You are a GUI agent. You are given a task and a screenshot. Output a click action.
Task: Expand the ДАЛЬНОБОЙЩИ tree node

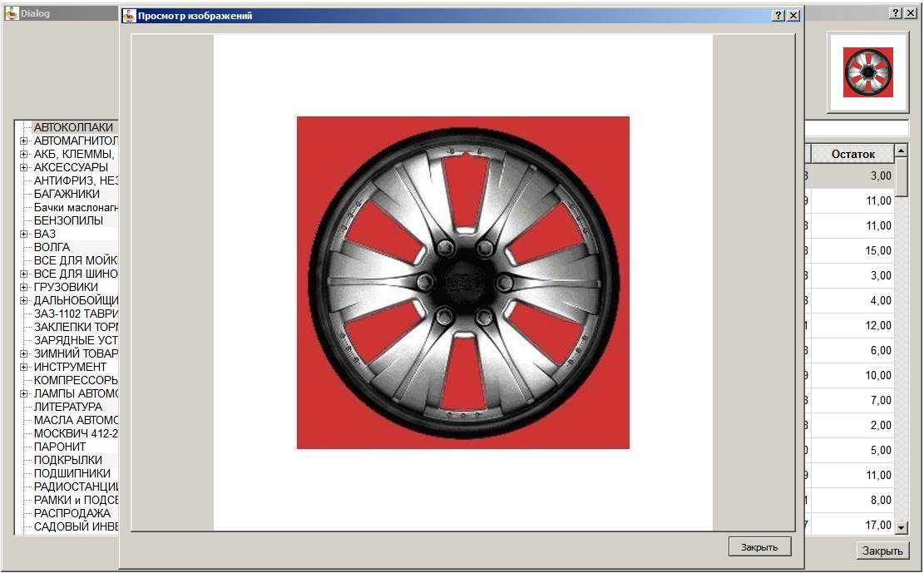click(23, 301)
